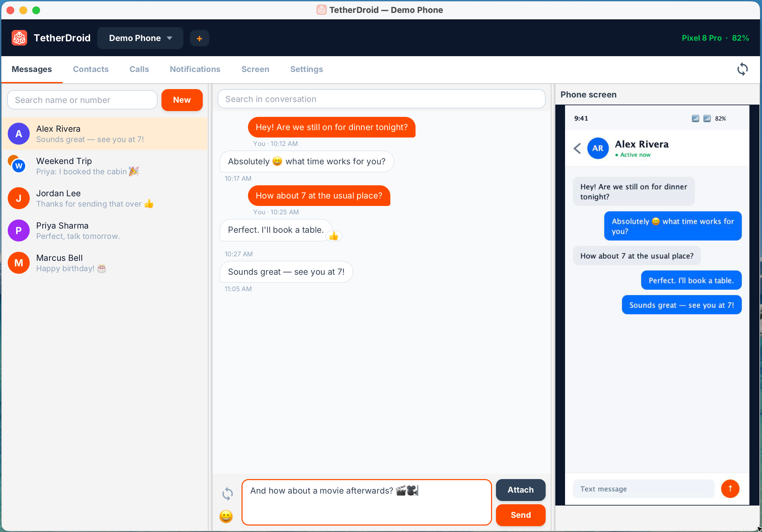Open the Weekend Trip conversation
Image resolution: width=762 pixels, height=532 pixels.
105,166
